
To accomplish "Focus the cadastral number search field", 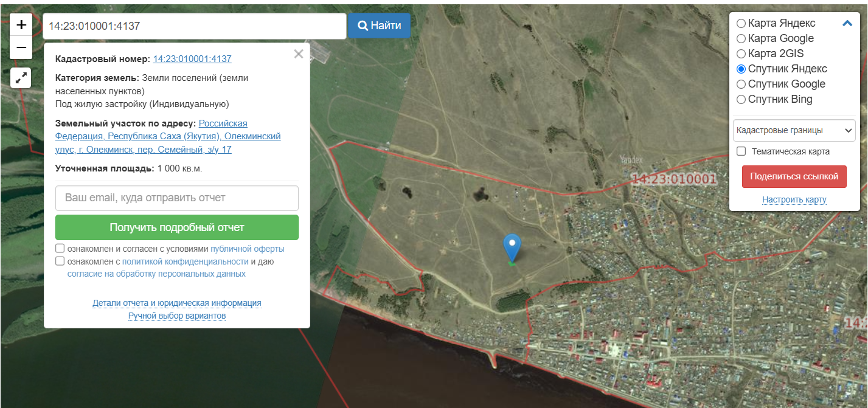I will point(194,26).
